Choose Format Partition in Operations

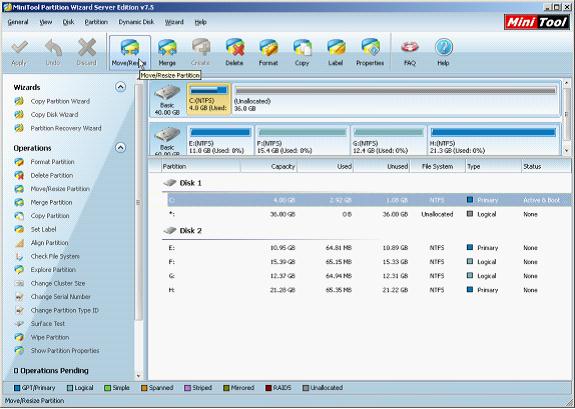pyautogui.click(x=52, y=162)
